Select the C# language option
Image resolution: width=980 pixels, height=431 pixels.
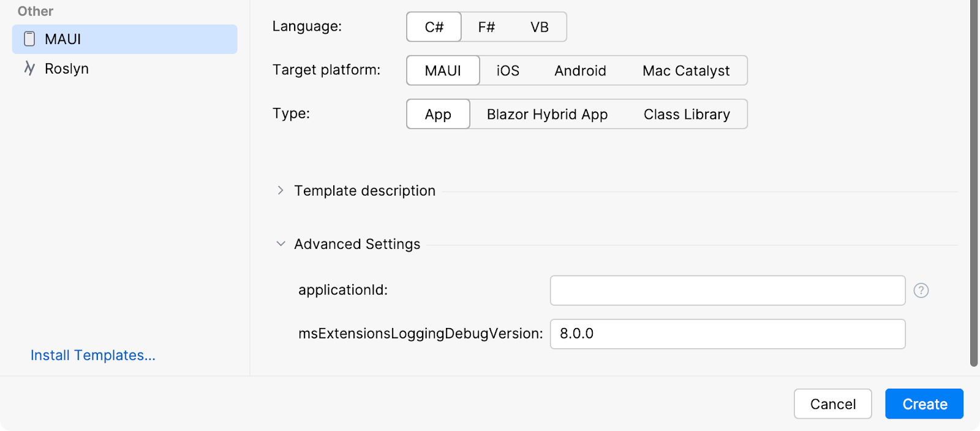click(x=434, y=27)
